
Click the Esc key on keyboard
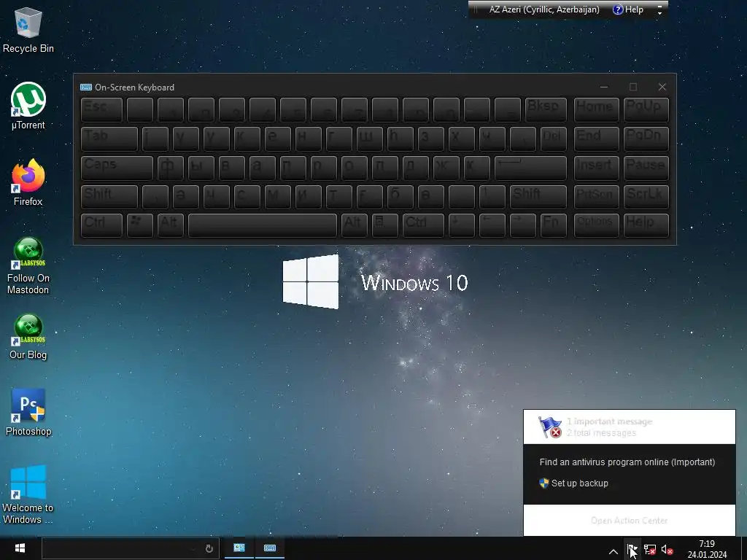point(101,109)
